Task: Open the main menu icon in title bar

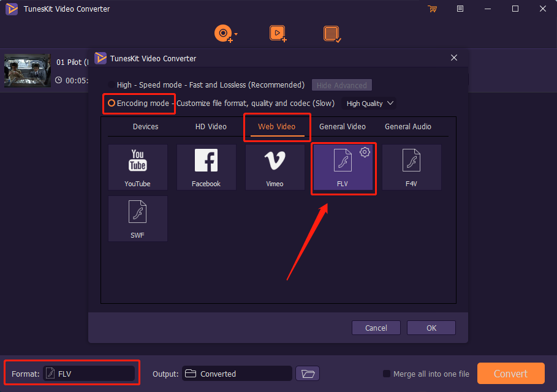Action: pyautogui.click(x=460, y=9)
